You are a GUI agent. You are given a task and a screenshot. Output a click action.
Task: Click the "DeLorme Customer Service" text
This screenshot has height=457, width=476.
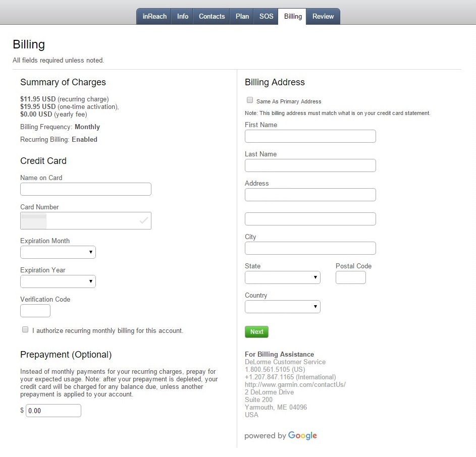[x=285, y=362]
